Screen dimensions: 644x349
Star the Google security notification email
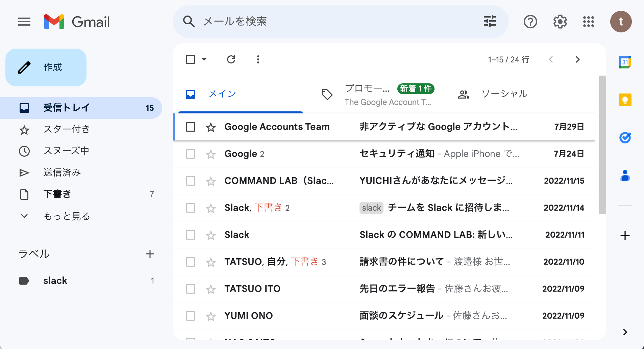click(x=211, y=154)
